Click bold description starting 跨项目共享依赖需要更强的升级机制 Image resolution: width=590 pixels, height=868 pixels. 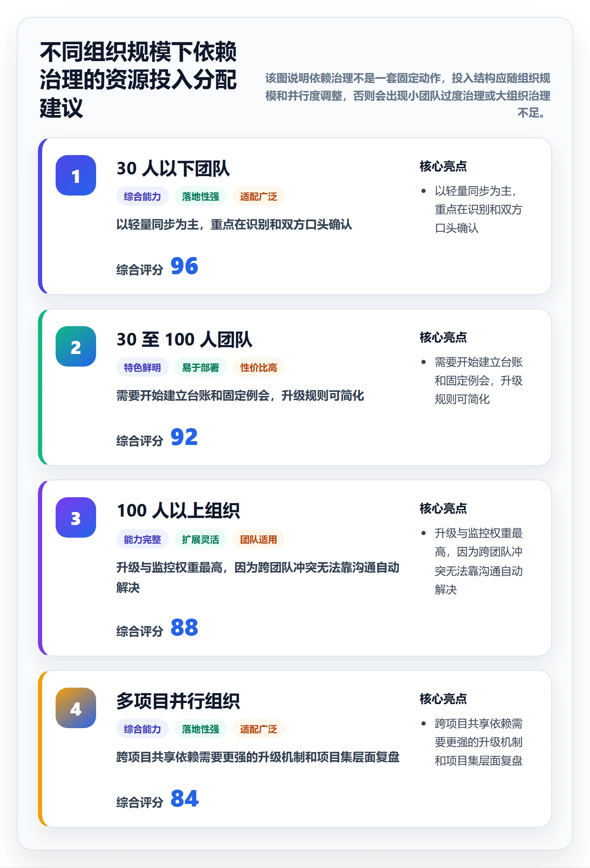pyautogui.click(x=258, y=757)
